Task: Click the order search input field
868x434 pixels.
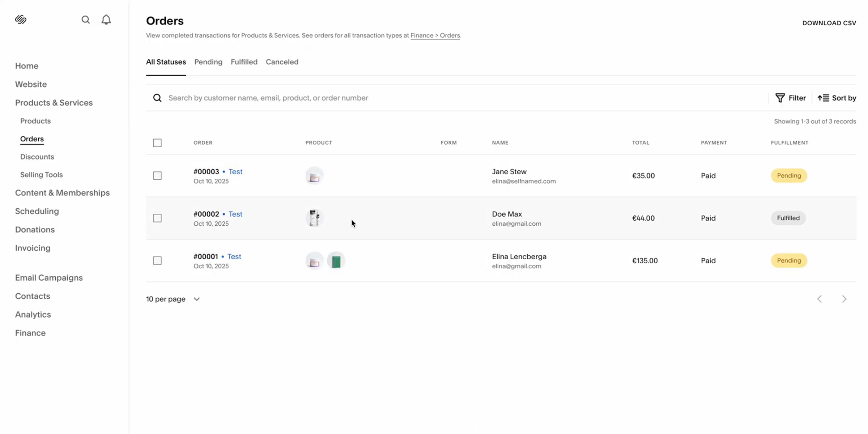Action: tap(434, 98)
